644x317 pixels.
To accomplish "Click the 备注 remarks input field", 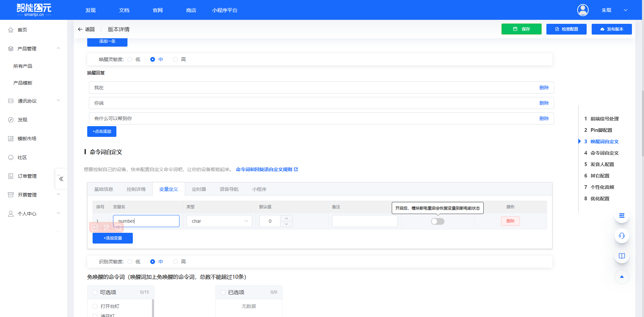I will 365,221.
